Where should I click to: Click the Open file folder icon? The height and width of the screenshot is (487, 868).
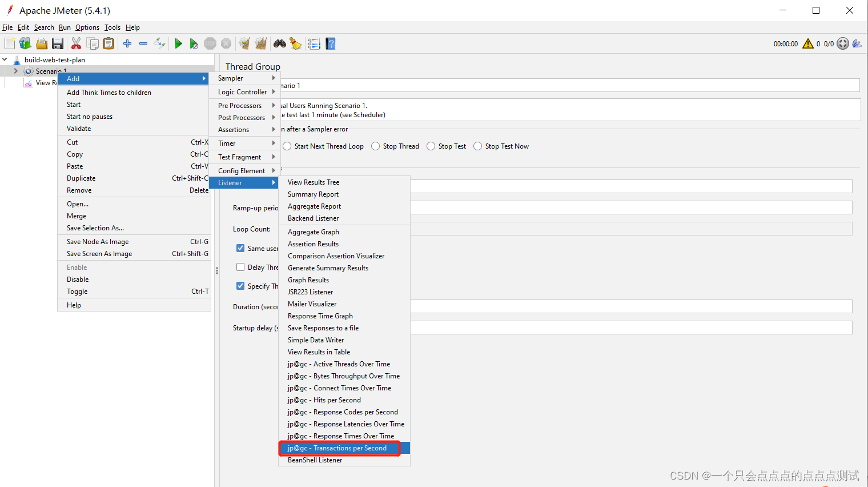pos(42,43)
